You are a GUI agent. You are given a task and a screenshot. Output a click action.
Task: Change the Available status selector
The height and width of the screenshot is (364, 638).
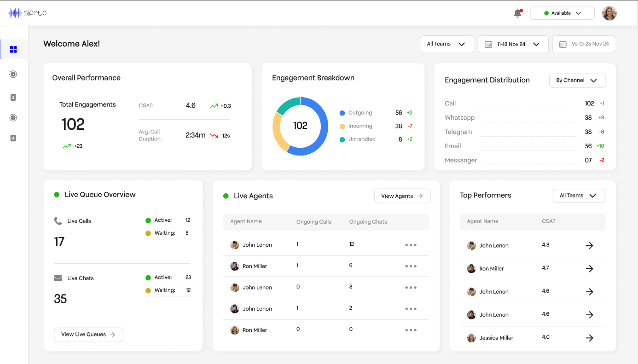562,13
